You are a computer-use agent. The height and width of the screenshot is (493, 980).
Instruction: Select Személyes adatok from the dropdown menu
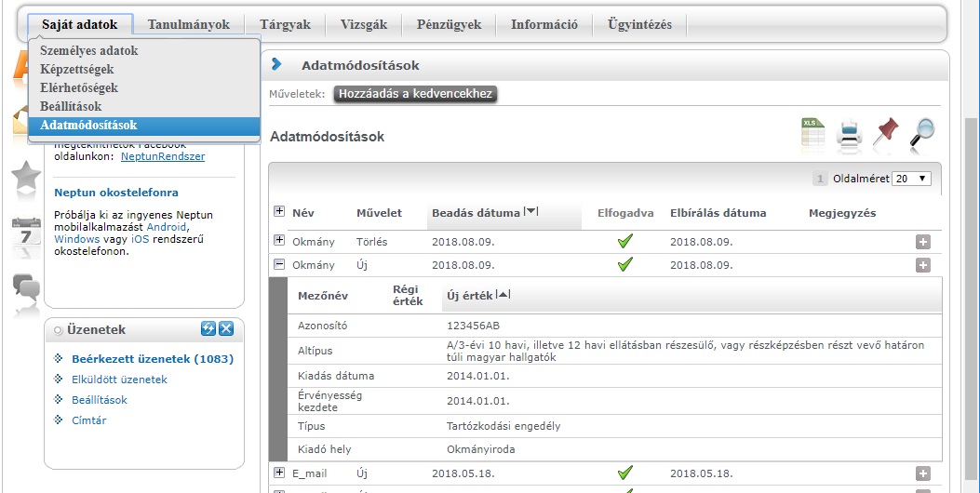click(x=89, y=51)
